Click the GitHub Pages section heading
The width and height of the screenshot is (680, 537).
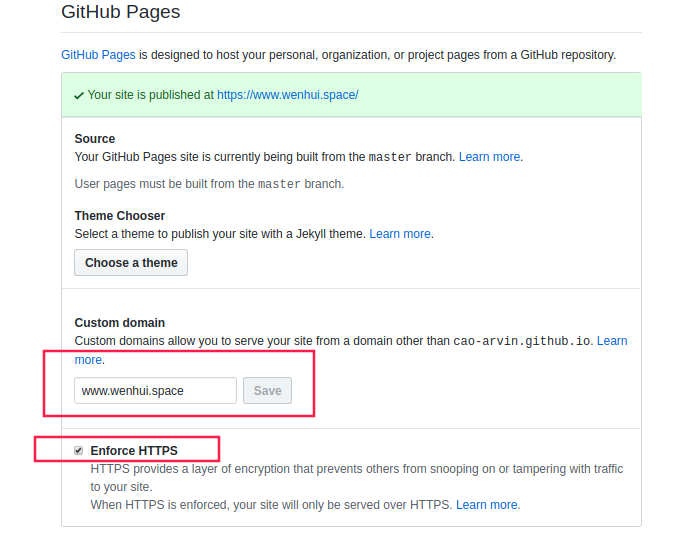pyautogui.click(x=121, y=12)
